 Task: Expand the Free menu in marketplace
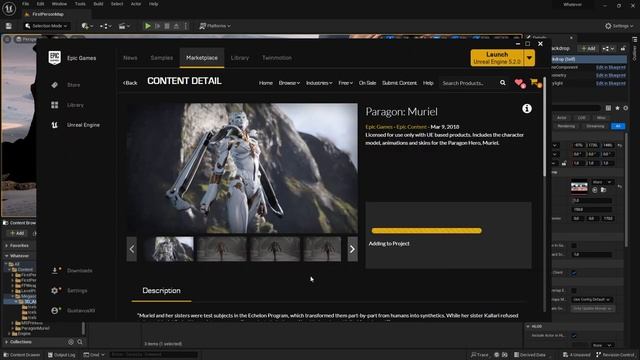[345, 83]
